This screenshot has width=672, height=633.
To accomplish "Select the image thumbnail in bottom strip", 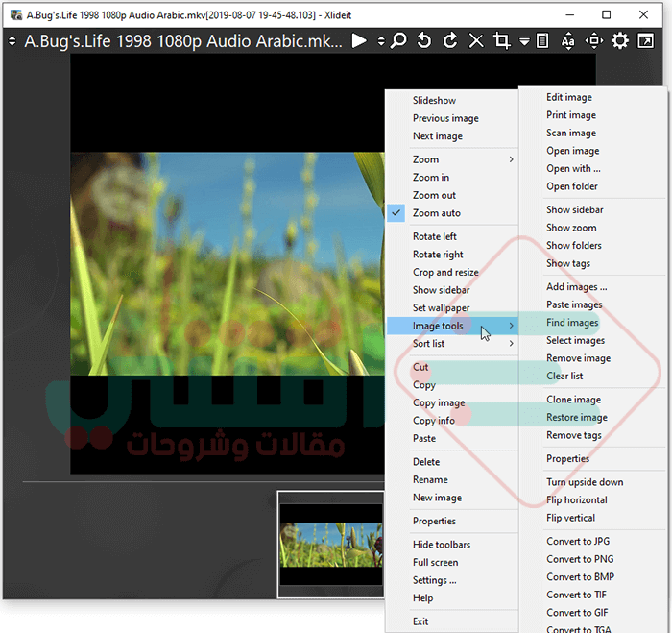I will [331, 545].
